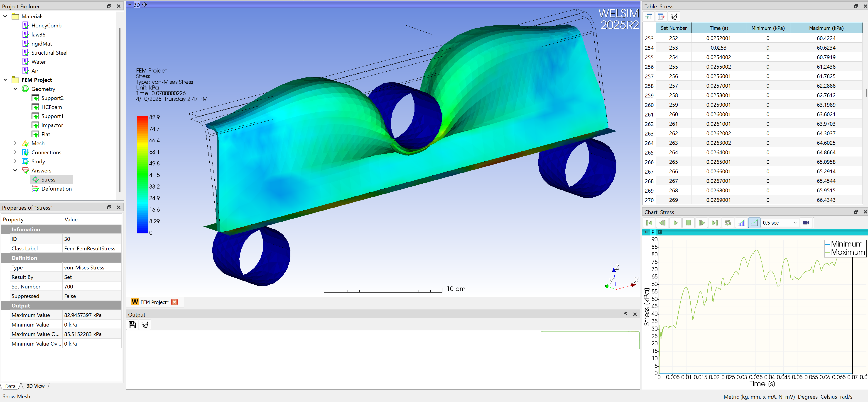868x402 pixels.
Task: Float the Output panel
Action: pyautogui.click(x=625, y=314)
